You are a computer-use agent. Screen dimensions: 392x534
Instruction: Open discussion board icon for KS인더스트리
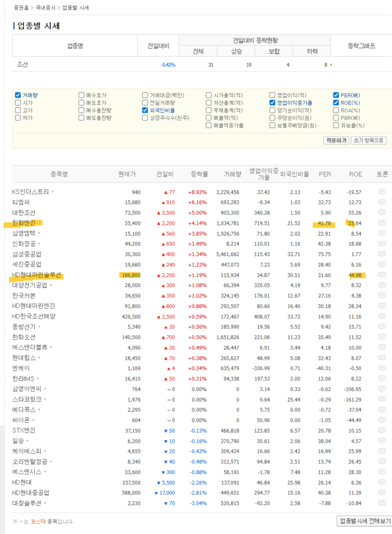click(382, 192)
